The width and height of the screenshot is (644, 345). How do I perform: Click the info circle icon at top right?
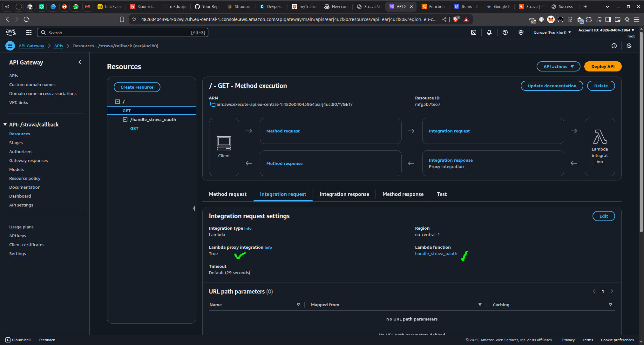click(x=614, y=46)
